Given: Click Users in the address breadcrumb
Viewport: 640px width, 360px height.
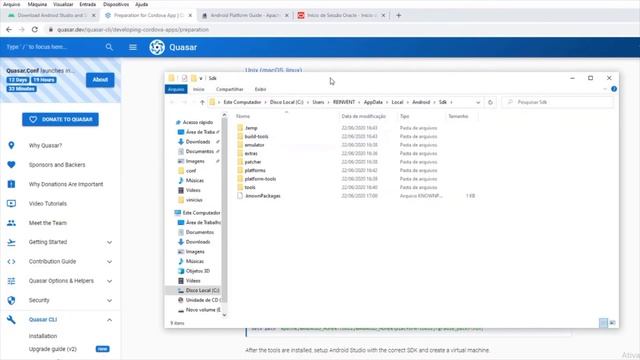Looking at the screenshot, I should point(318,102).
